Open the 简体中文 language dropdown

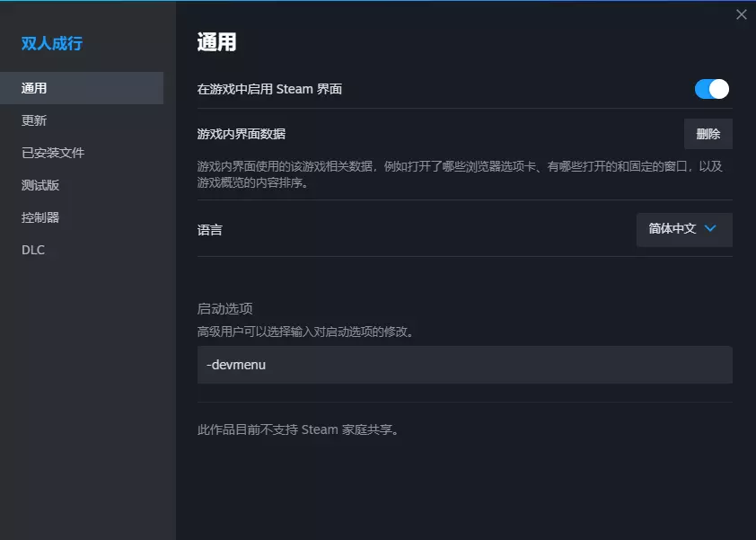683,229
